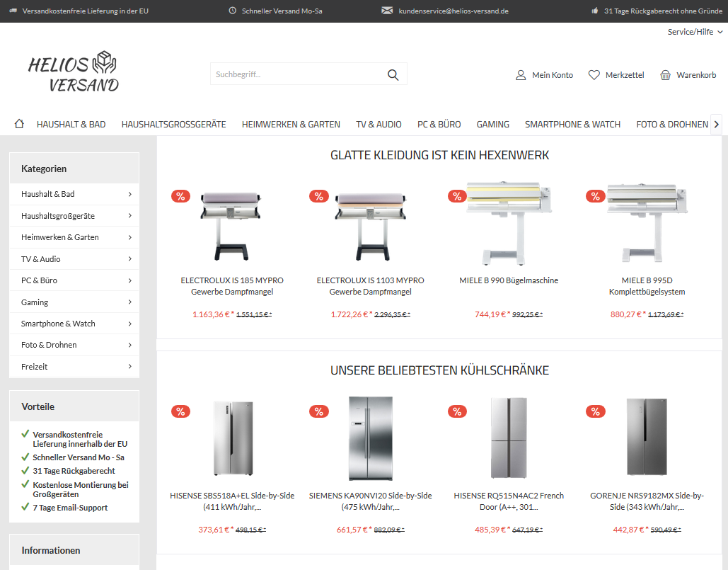
Task: Expand Haushaltsgroßgeräte sidebar chevron
Action: (130, 215)
